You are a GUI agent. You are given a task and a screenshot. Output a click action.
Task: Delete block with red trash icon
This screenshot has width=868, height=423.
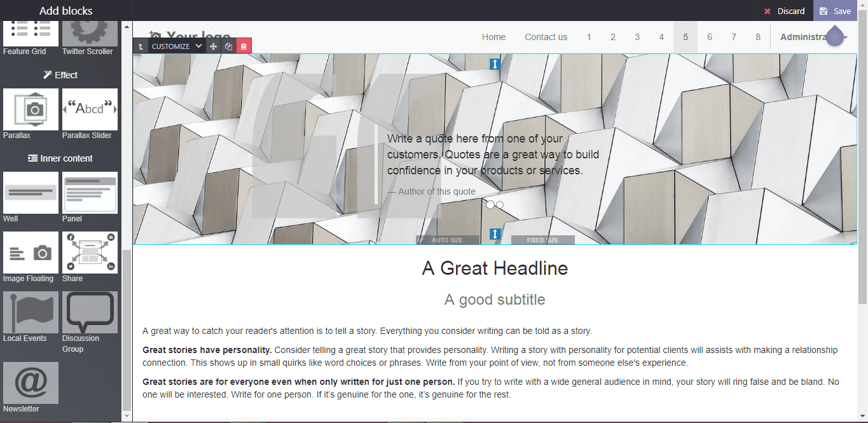coord(244,46)
